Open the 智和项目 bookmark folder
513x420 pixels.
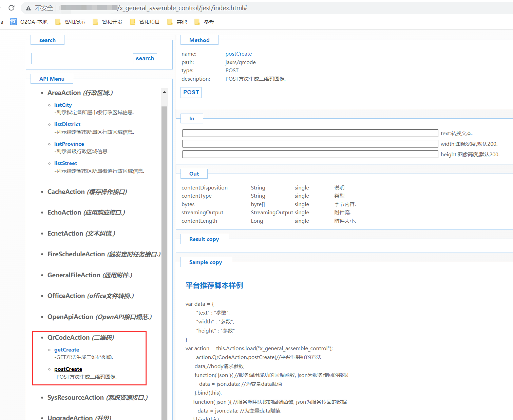pos(145,22)
